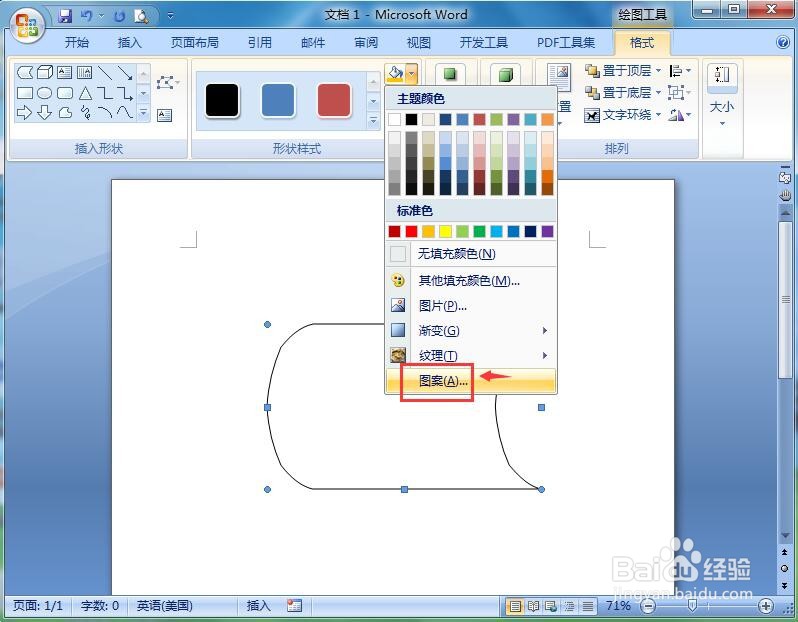Viewport: 798px width, 622px height.
Task: Click the 71% zoom level
Action: pos(618,606)
